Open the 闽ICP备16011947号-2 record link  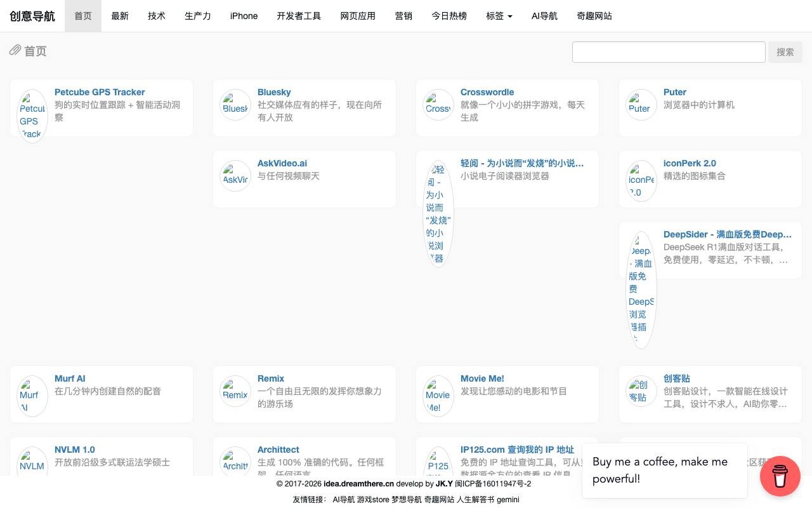click(493, 484)
